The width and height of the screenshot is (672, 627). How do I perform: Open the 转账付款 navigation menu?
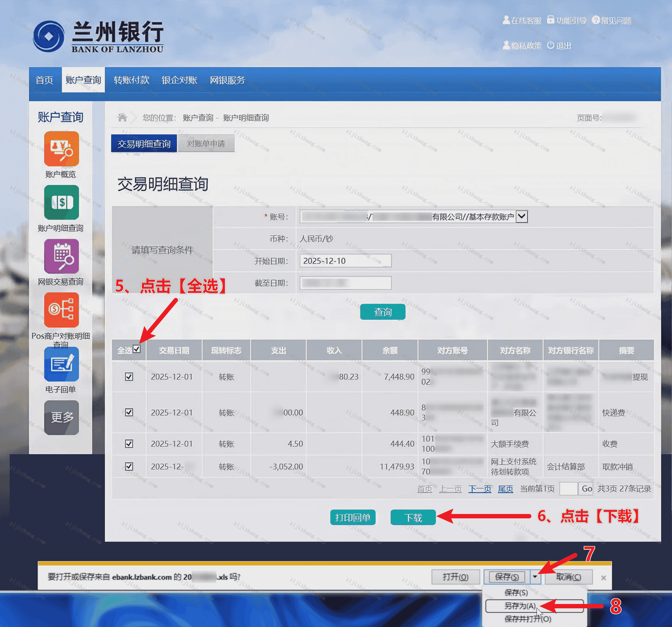(x=131, y=80)
